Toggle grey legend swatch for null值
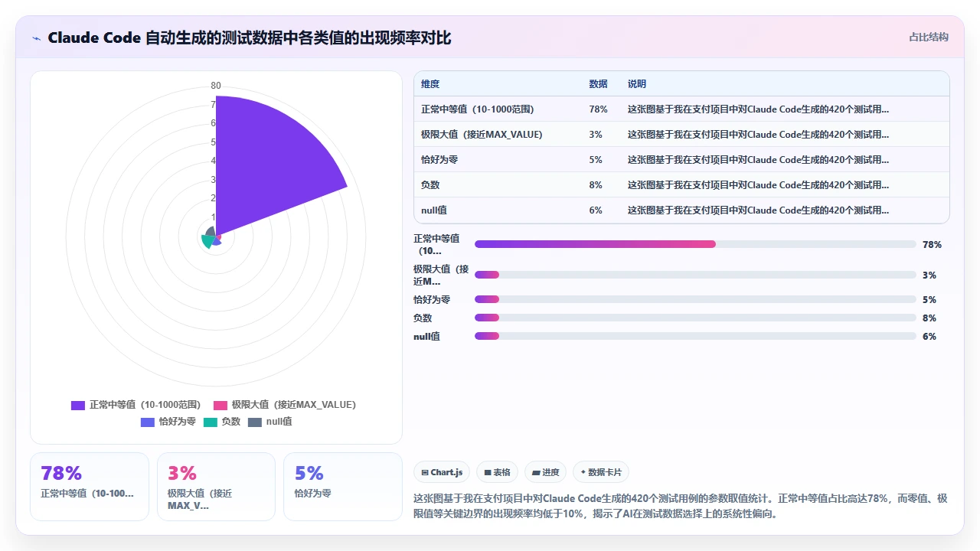The image size is (980, 551). pyautogui.click(x=255, y=422)
